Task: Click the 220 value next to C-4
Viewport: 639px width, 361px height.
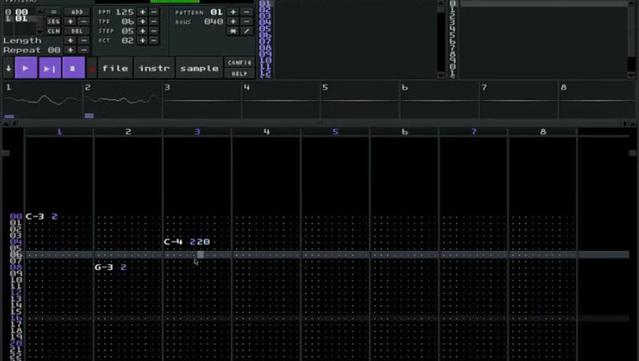Action: [200, 242]
